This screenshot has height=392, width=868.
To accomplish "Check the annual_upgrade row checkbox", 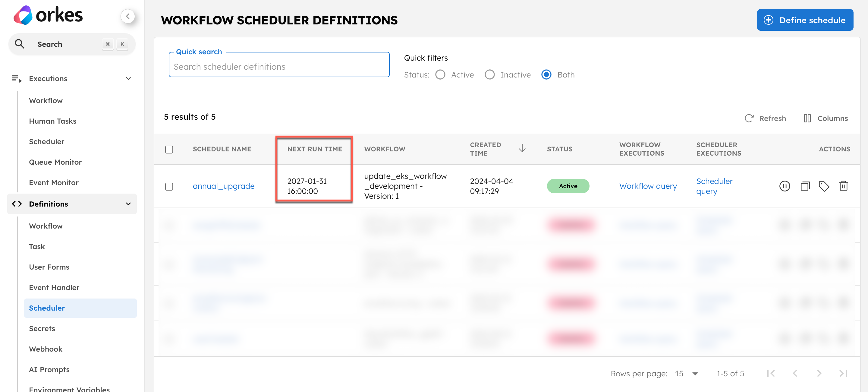I will click(x=169, y=186).
